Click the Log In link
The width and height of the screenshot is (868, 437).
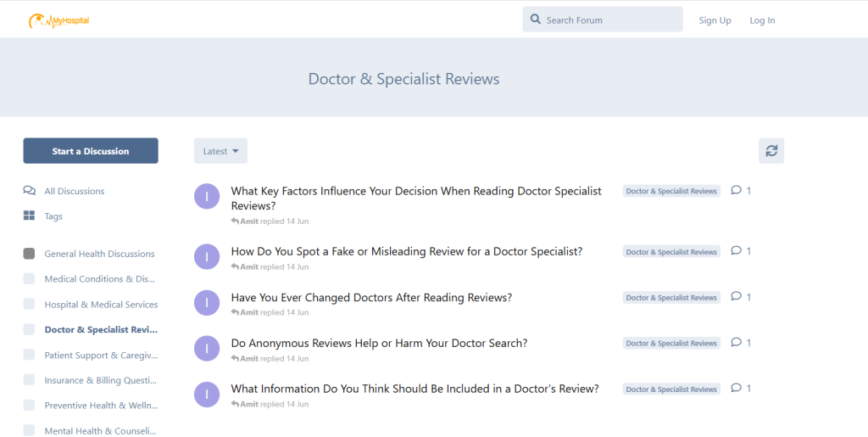tap(762, 20)
